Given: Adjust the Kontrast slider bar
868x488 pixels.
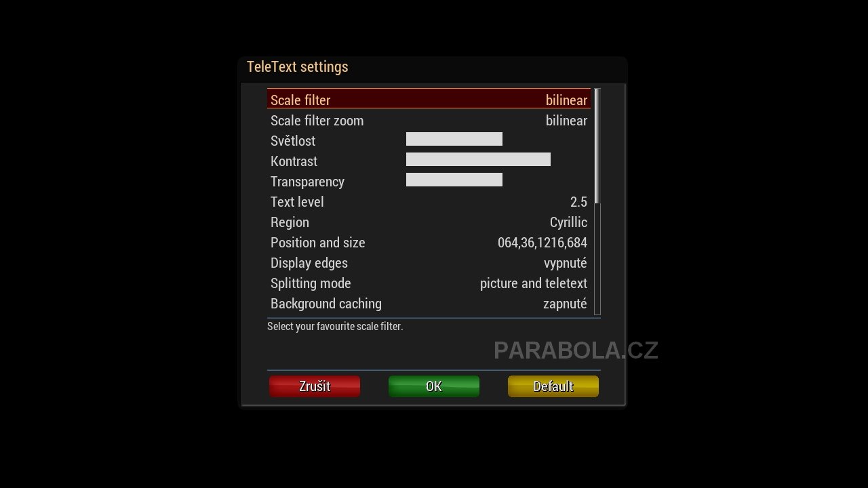Looking at the screenshot, I should pos(478,159).
